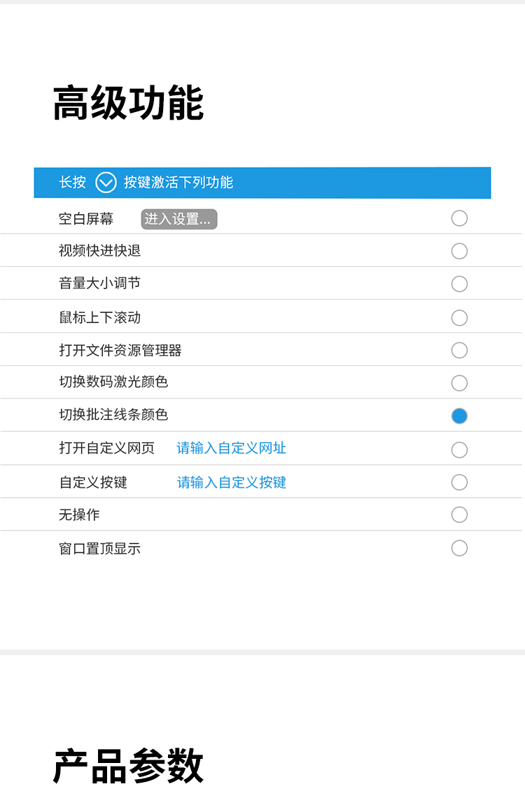Click the circled down-chevron icon in blue header
This screenshot has width=525, height=812.
point(106,183)
